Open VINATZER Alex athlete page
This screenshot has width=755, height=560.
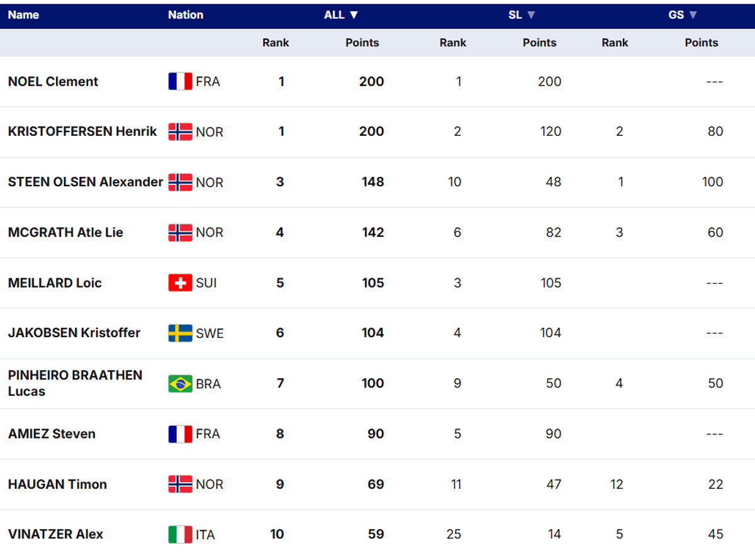click(55, 535)
